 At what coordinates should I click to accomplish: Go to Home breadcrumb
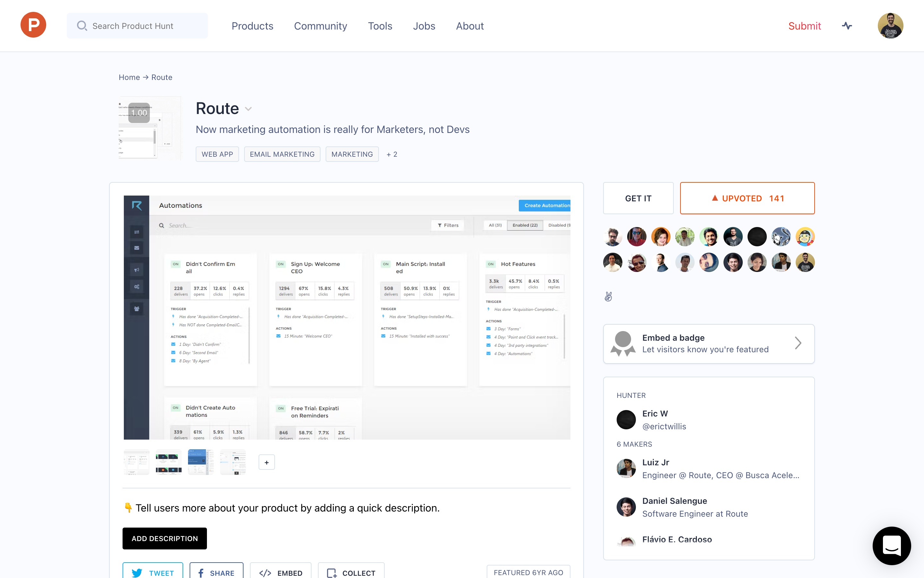coord(129,77)
